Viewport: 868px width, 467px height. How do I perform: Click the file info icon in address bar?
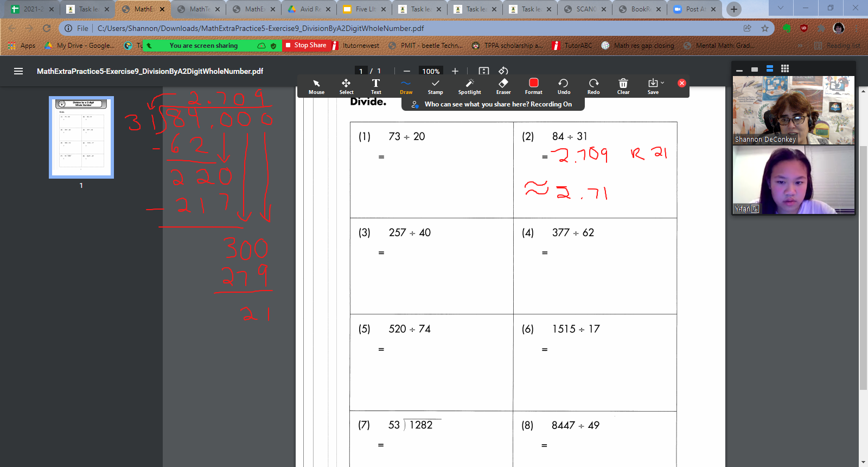68,28
